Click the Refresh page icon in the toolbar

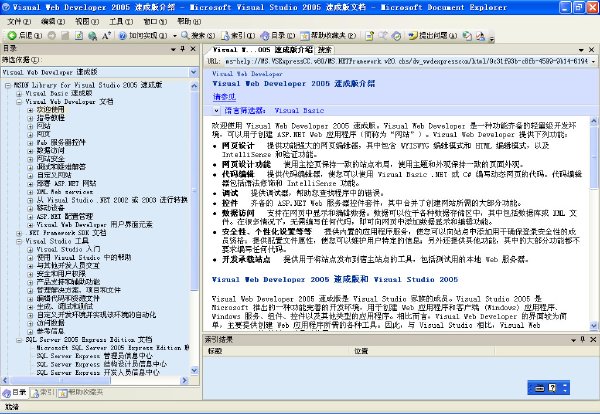(x=79, y=36)
